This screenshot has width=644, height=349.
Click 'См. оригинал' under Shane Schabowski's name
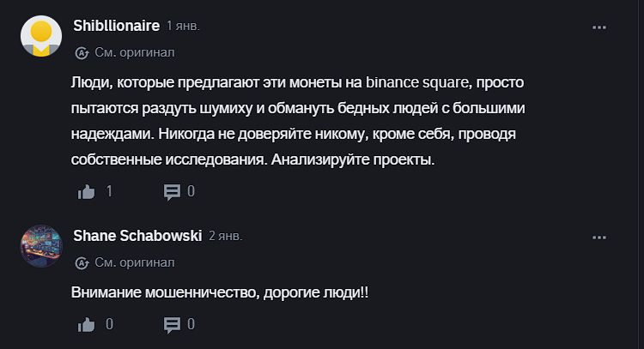click(x=135, y=262)
